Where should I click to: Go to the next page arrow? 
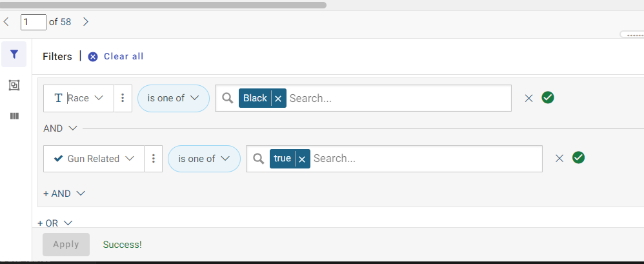(85, 22)
